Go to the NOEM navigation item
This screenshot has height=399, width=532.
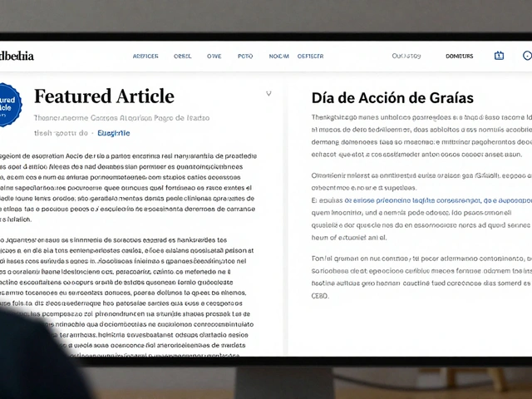pyautogui.click(x=279, y=57)
